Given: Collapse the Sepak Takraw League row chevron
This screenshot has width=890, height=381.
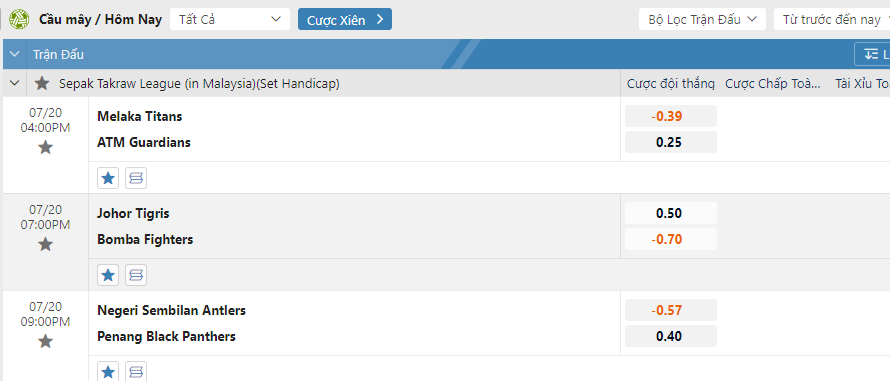Looking at the screenshot, I should pos(15,83).
